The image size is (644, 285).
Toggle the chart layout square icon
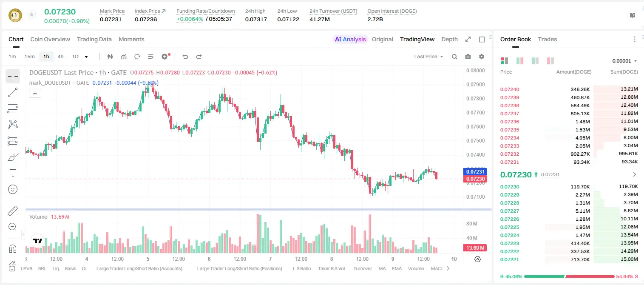[x=482, y=39]
